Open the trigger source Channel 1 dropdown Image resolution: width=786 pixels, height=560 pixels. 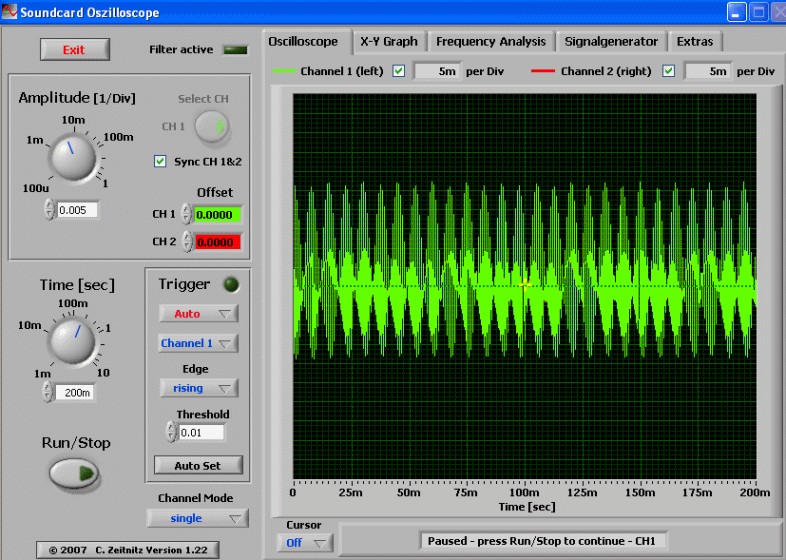[198, 343]
